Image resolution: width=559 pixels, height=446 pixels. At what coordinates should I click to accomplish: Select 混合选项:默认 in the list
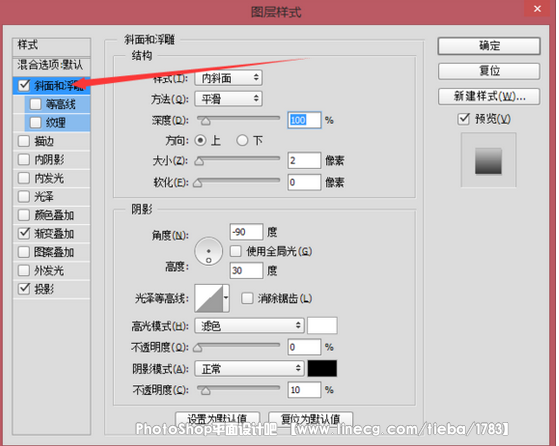coord(51,65)
